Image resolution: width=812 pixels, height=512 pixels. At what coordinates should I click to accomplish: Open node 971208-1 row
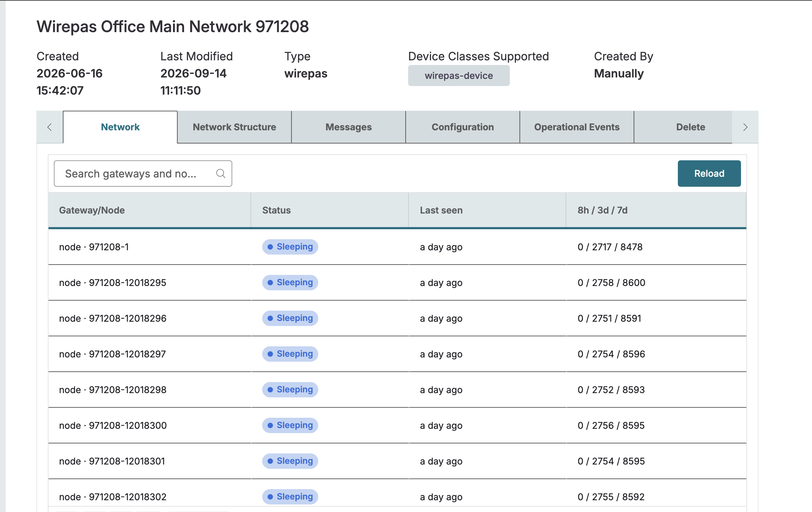click(x=397, y=247)
